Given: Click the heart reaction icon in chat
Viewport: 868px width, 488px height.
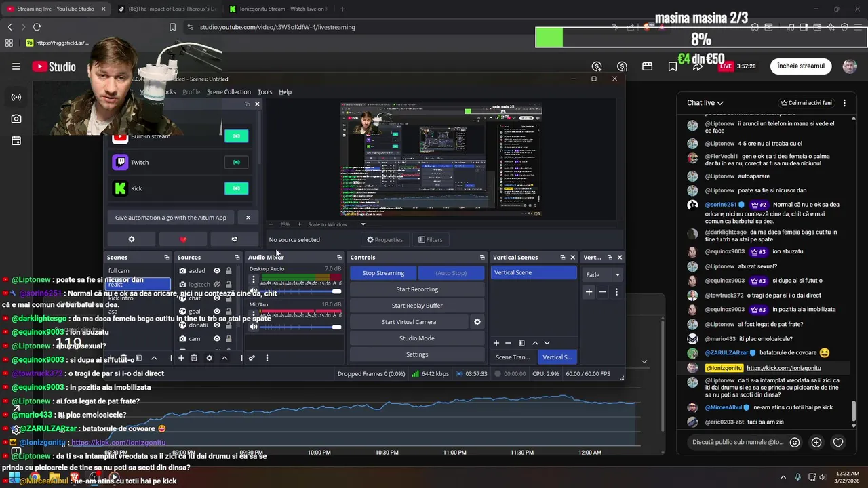Looking at the screenshot, I should 838,442.
